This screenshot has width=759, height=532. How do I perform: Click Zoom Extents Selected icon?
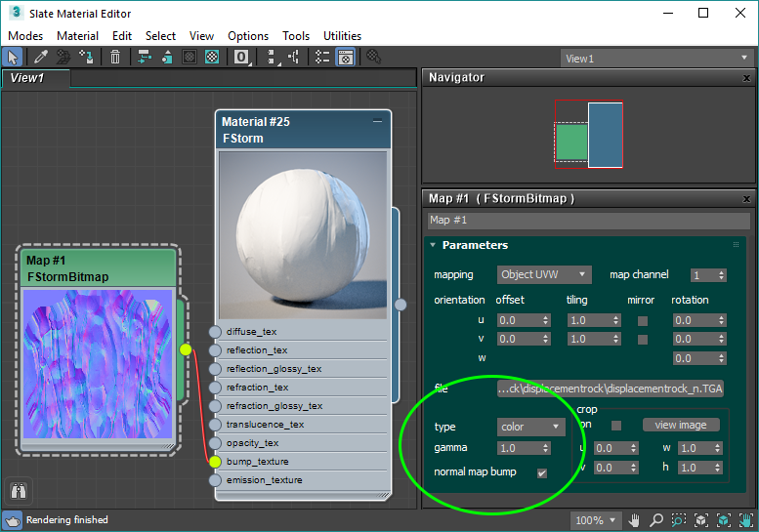coord(723,520)
